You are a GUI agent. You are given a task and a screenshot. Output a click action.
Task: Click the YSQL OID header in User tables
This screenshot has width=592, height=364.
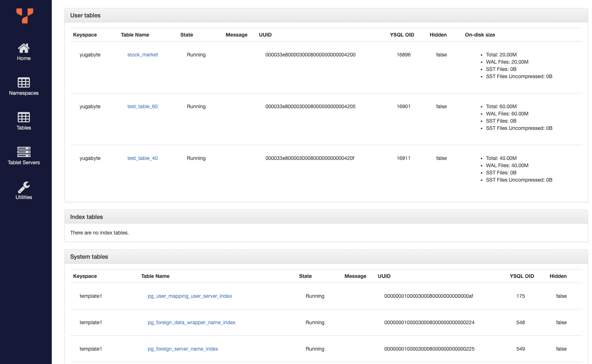click(x=402, y=35)
